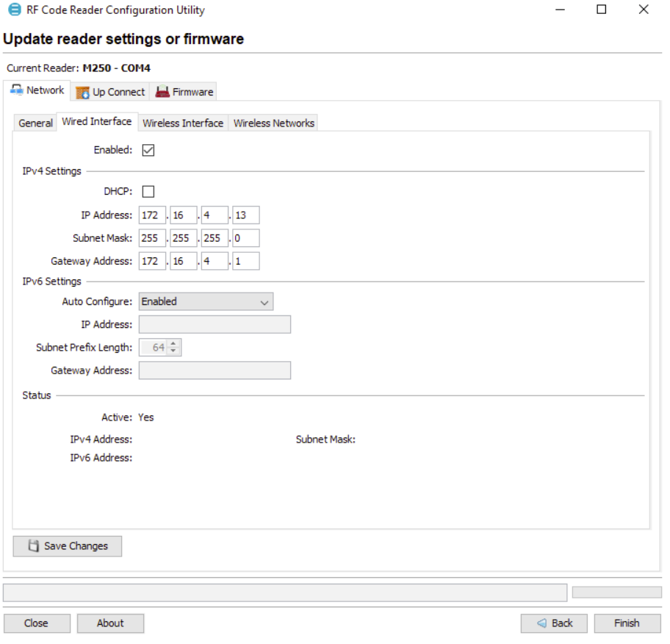Click the last octet of IP Address
This screenshot has width=670, height=644.
pos(246,215)
